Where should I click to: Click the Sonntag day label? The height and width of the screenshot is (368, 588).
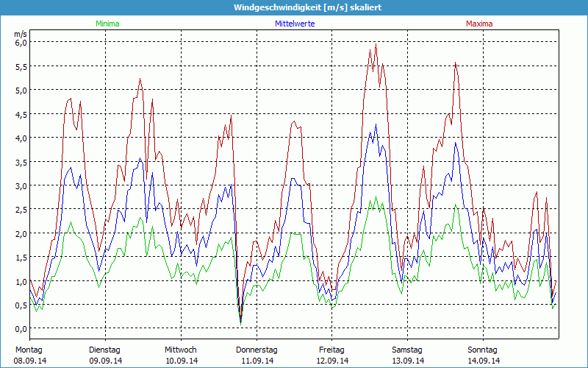[483, 350]
